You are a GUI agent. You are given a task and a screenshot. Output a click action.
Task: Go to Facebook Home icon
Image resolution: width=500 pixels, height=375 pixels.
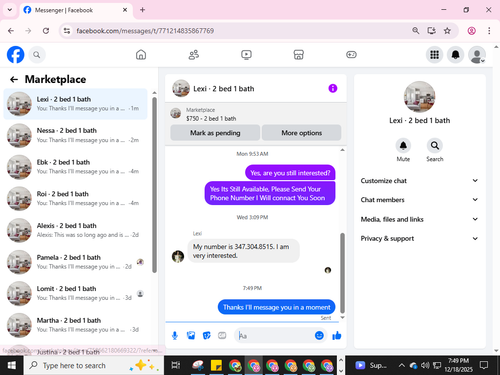[x=141, y=55]
